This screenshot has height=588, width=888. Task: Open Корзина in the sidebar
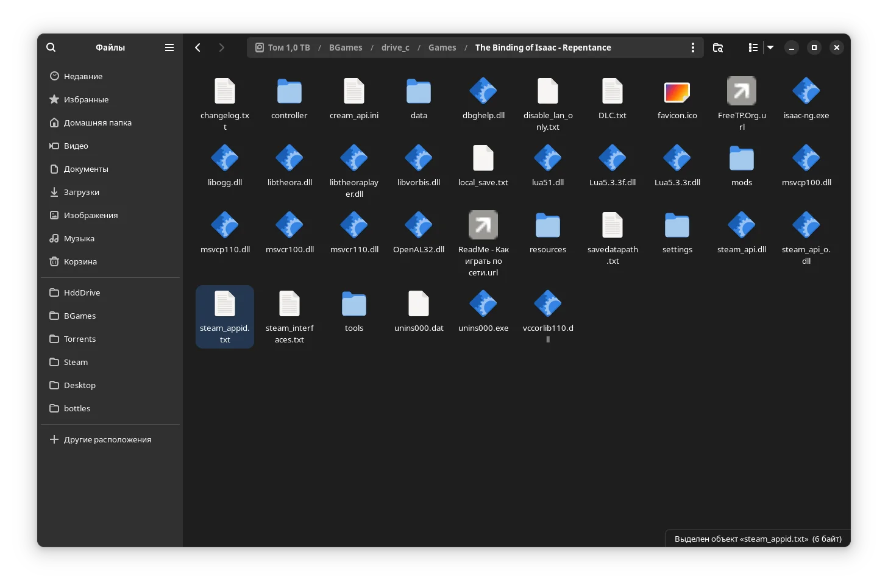[x=80, y=261]
